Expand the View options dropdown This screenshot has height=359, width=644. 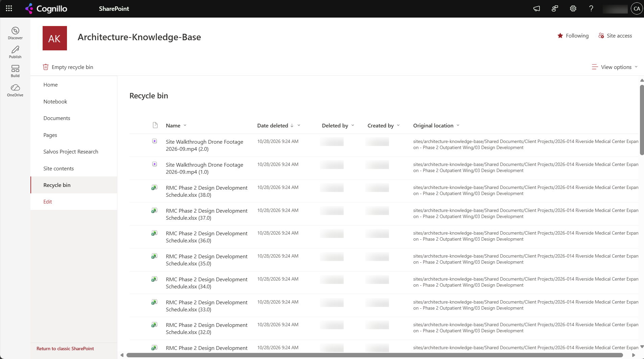[615, 67]
